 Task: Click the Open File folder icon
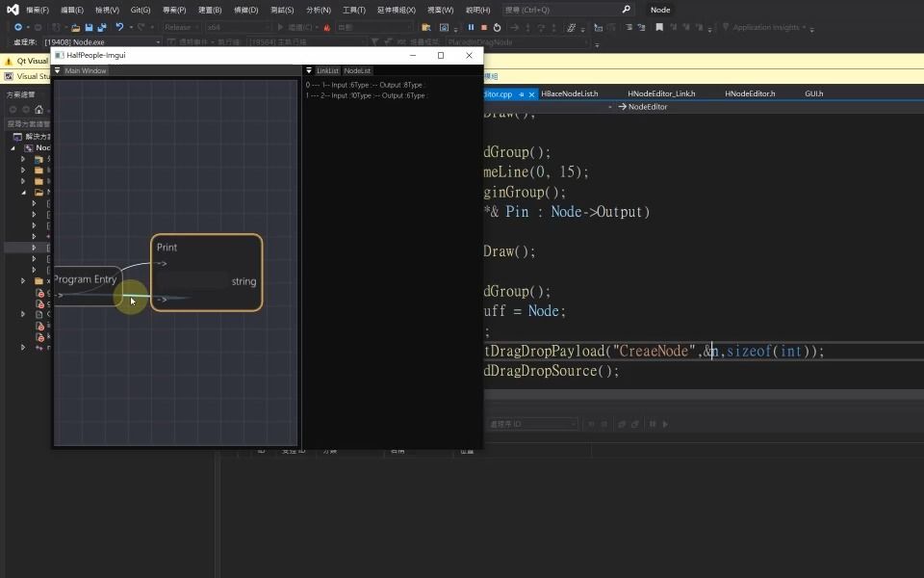[76, 27]
